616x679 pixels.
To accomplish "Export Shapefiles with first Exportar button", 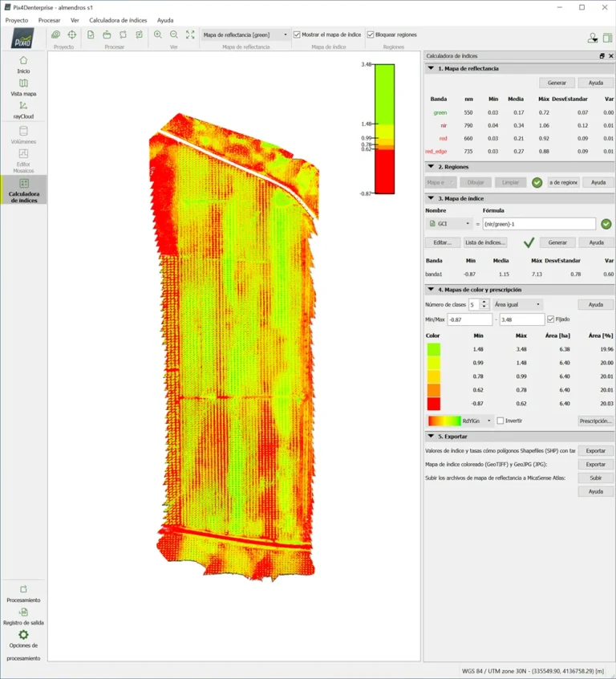I will tap(596, 451).
